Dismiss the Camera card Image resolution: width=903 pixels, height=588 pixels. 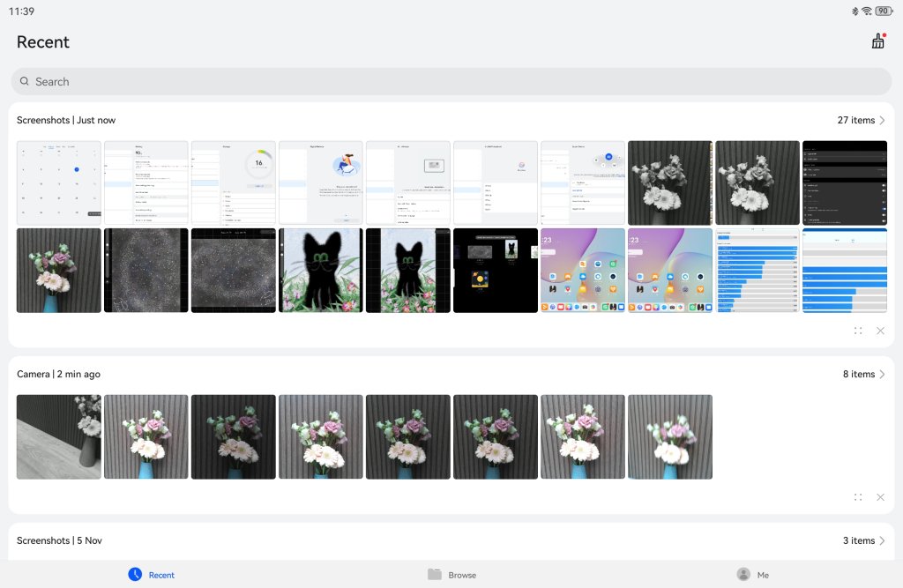(x=880, y=497)
